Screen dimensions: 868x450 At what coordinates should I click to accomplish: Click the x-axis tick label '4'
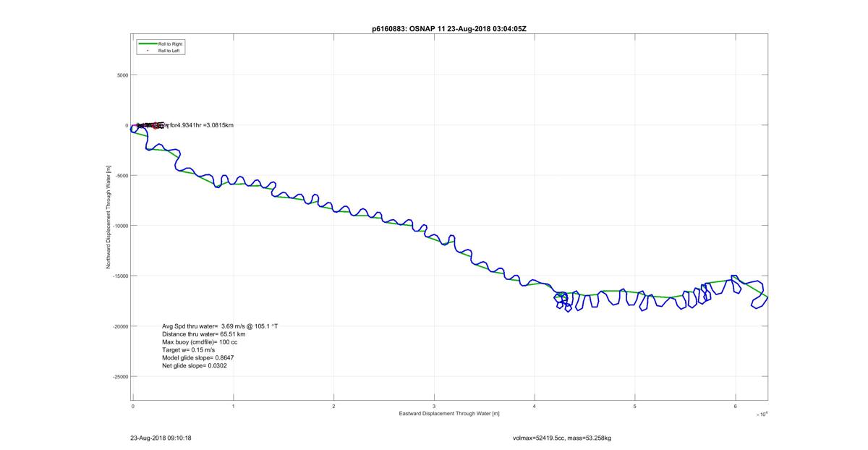coord(535,406)
